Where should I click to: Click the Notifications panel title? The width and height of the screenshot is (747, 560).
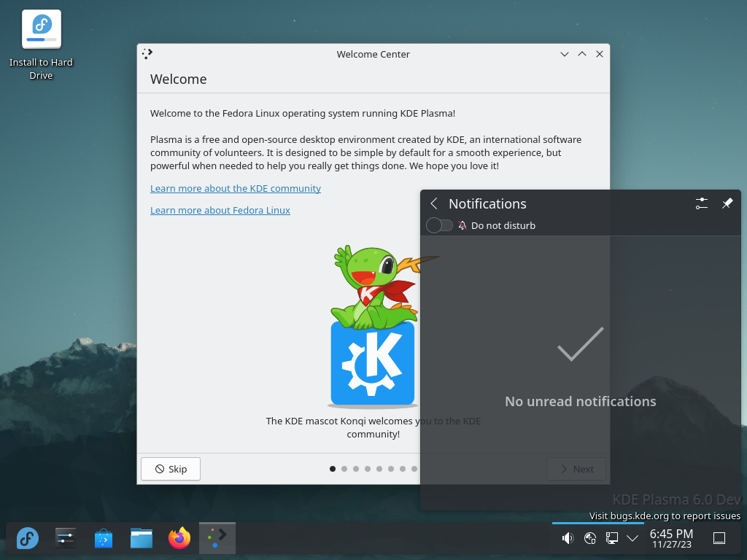pos(487,204)
